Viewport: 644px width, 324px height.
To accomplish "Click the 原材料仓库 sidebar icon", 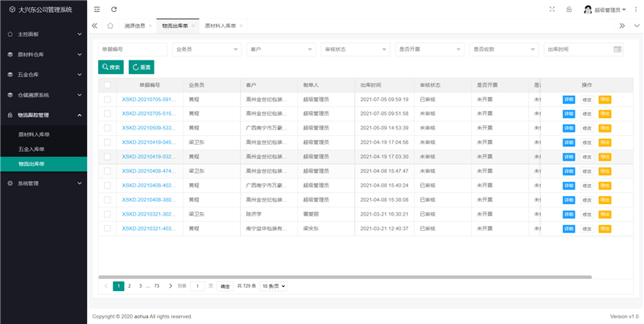I will (10, 55).
